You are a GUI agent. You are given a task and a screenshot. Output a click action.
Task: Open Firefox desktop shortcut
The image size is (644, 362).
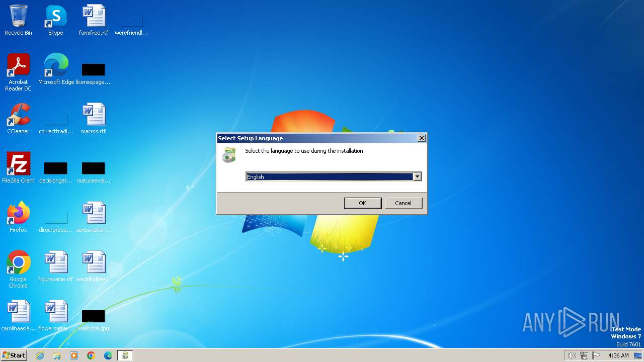(18, 217)
